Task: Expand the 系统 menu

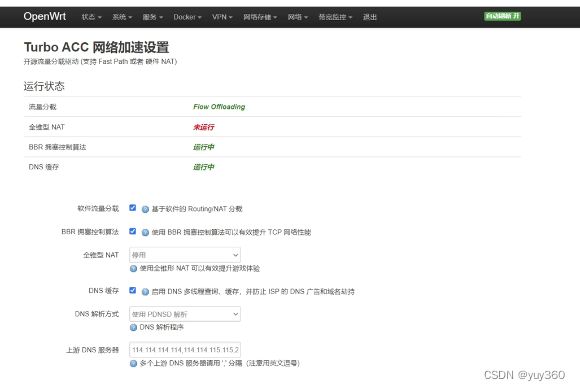Action: (x=122, y=17)
